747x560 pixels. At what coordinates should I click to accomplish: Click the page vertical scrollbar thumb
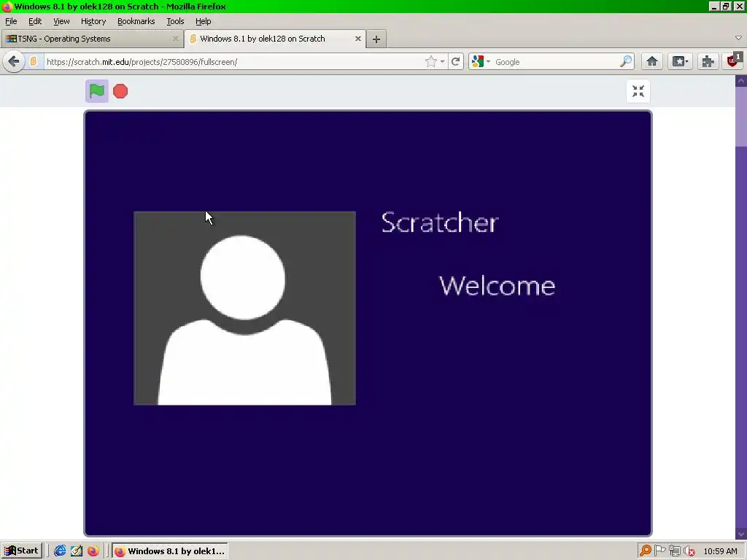point(741,117)
